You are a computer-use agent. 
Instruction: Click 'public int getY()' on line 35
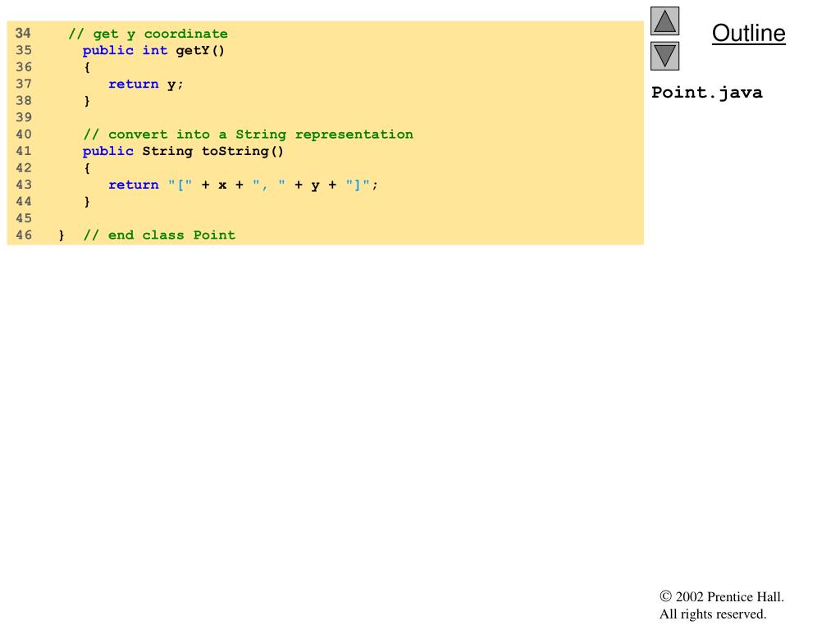pyautogui.click(x=153, y=50)
